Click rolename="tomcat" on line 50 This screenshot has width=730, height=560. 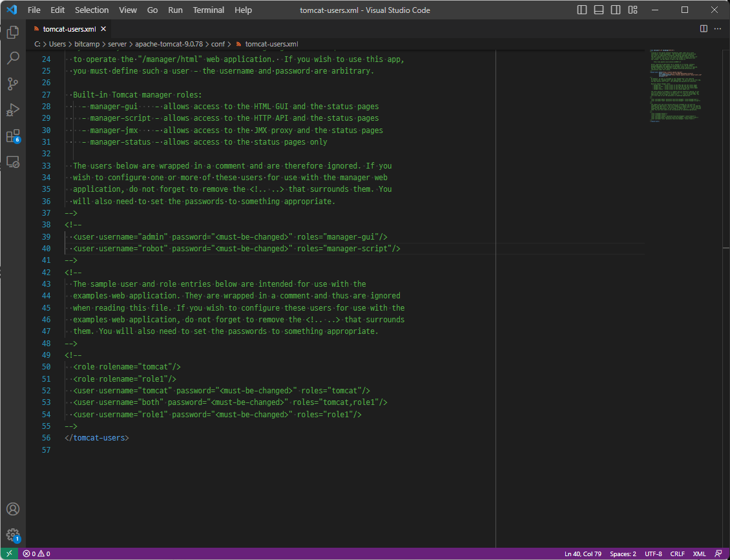(x=136, y=367)
